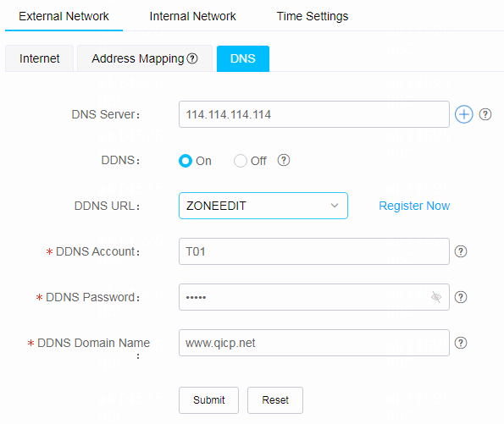Image resolution: width=504 pixels, height=424 pixels.
Task: Open the Internet sub-tab
Action: (x=40, y=58)
